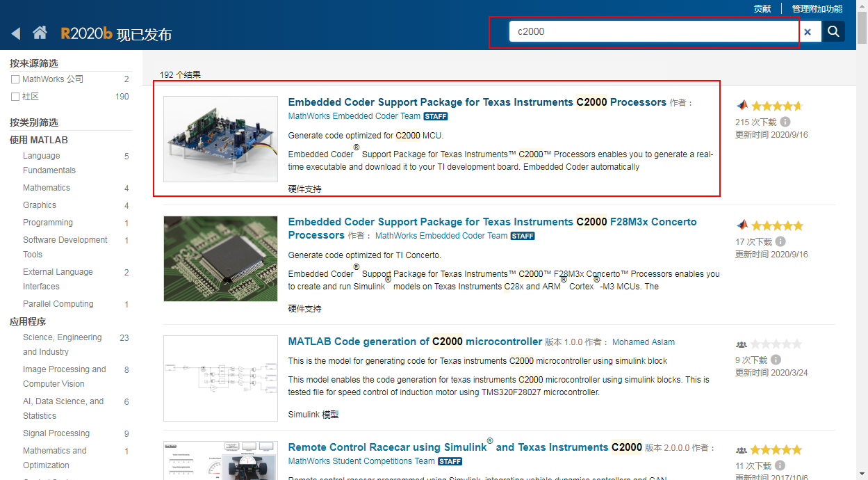Open C2000 F28M3x Concerto Processors title

pyautogui.click(x=492, y=228)
